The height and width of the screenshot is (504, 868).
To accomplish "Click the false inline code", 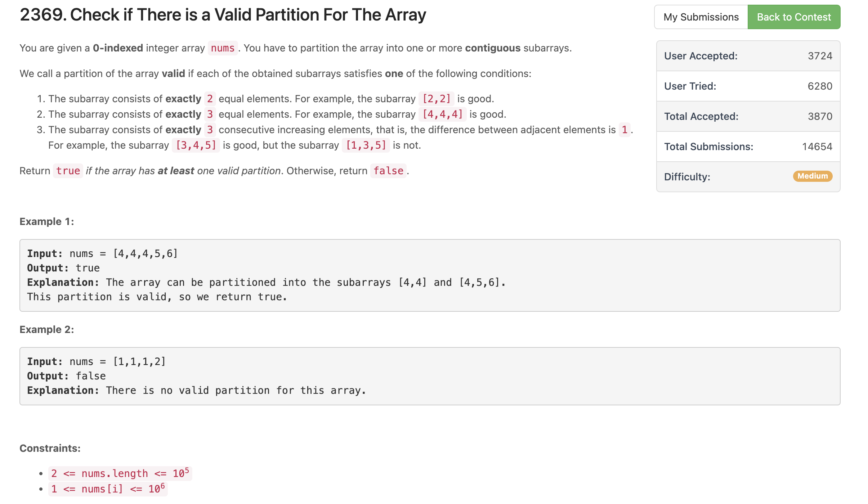I will (388, 171).
